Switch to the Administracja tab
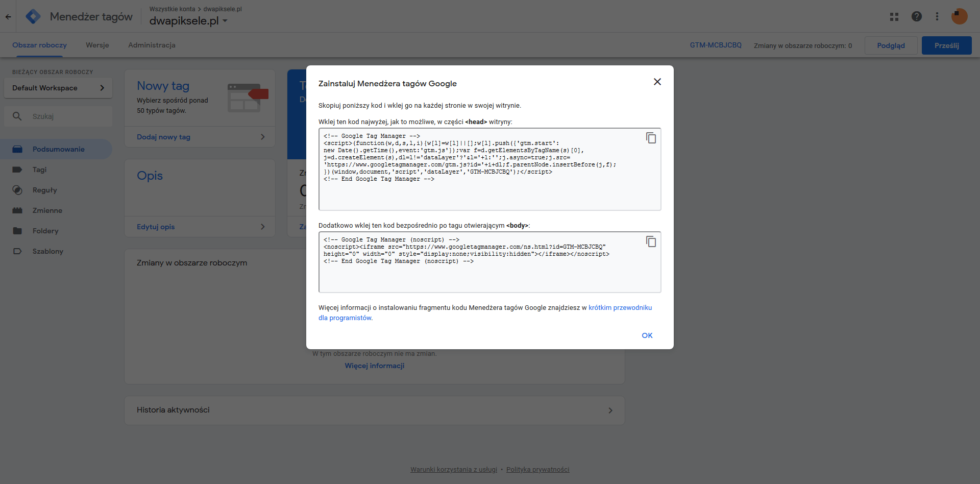 pyautogui.click(x=152, y=45)
